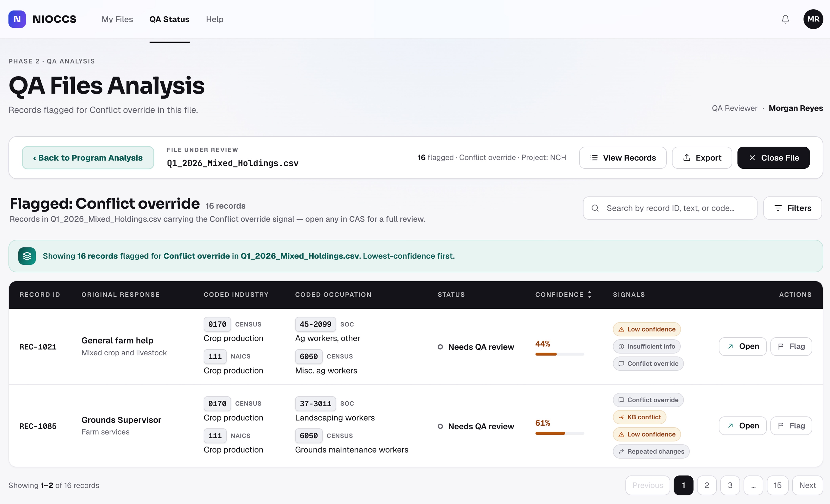Export the file under review
Screen dimensions: 830x504
pos(702,158)
